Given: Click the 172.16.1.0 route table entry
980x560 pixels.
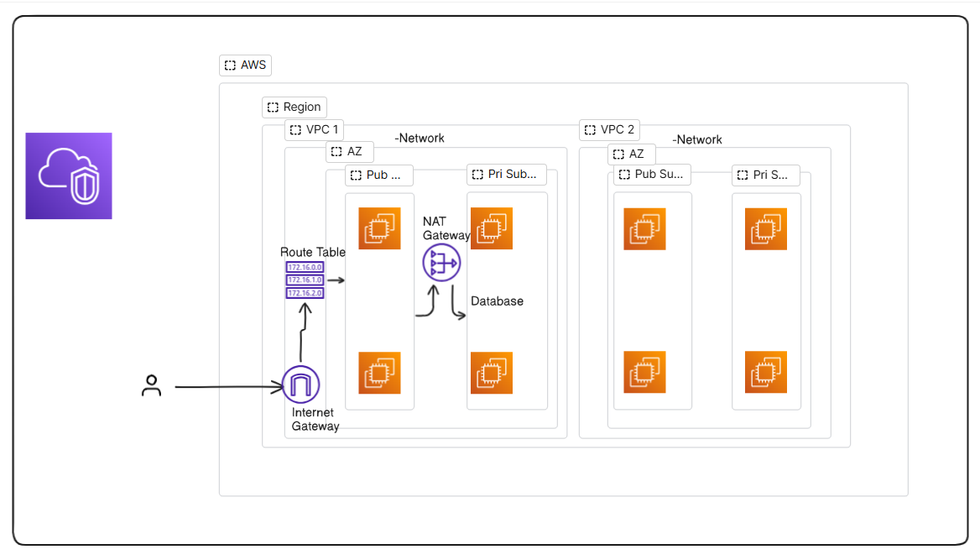Looking at the screenshot, I should (305, 280).
